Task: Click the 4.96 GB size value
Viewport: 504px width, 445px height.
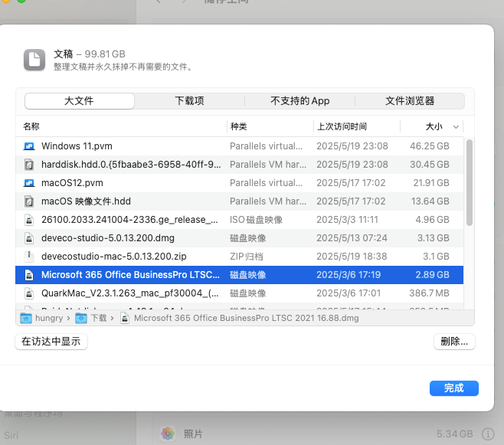Action: pyautogui.click(x=432, y=220)
